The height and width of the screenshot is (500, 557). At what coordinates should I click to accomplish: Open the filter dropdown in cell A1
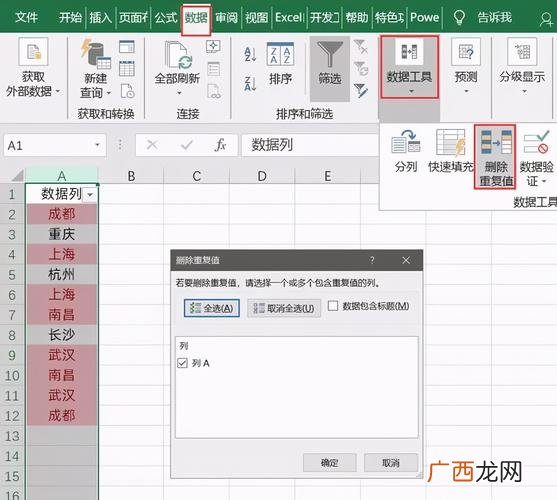point(90,195)
